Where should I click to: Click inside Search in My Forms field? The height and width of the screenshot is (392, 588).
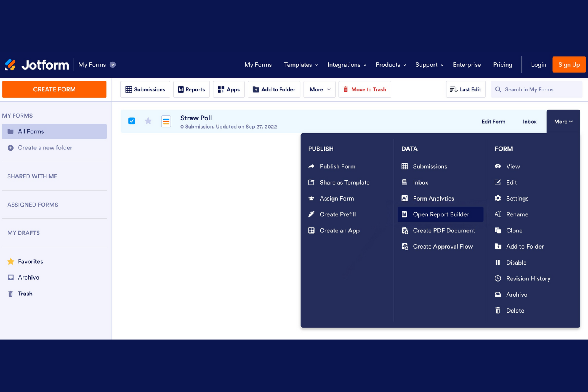(537, 89)
